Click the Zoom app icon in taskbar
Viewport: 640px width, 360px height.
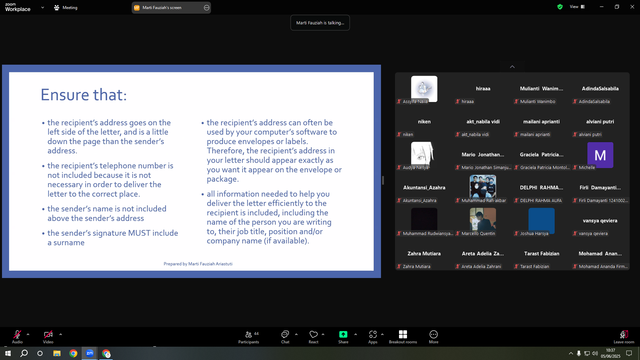[90, 353]
